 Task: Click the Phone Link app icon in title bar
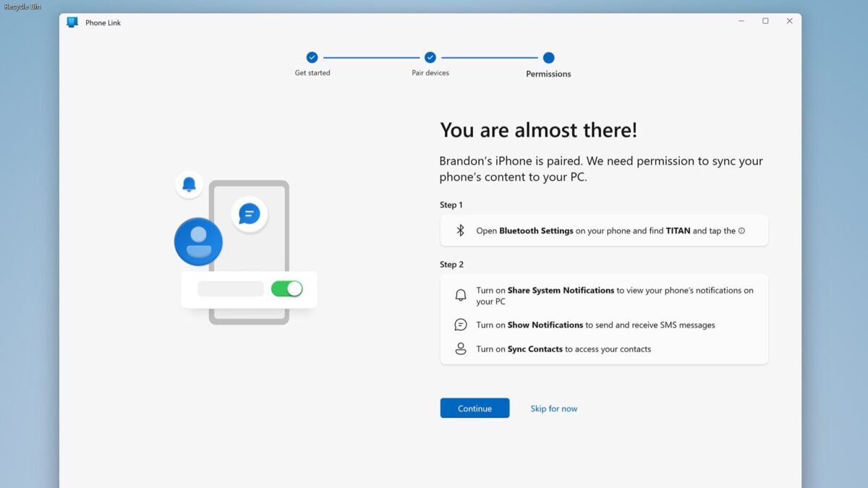coord(72,22)
